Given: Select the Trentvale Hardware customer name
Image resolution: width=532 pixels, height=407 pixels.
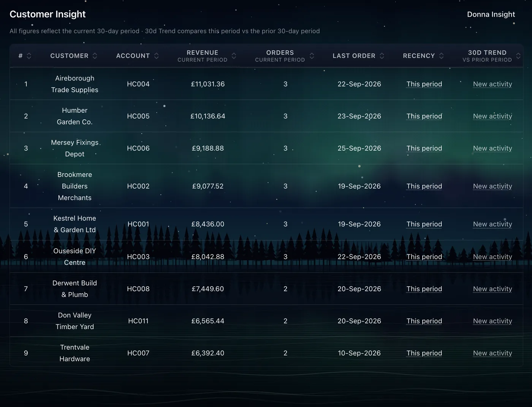Looking at the screenshot, I should (x=75, y=353).
